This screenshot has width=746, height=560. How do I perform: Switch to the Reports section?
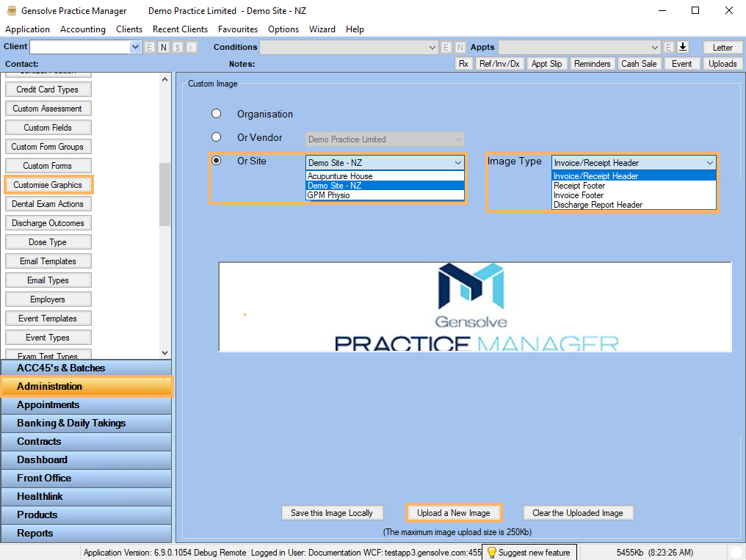point(86,534)
